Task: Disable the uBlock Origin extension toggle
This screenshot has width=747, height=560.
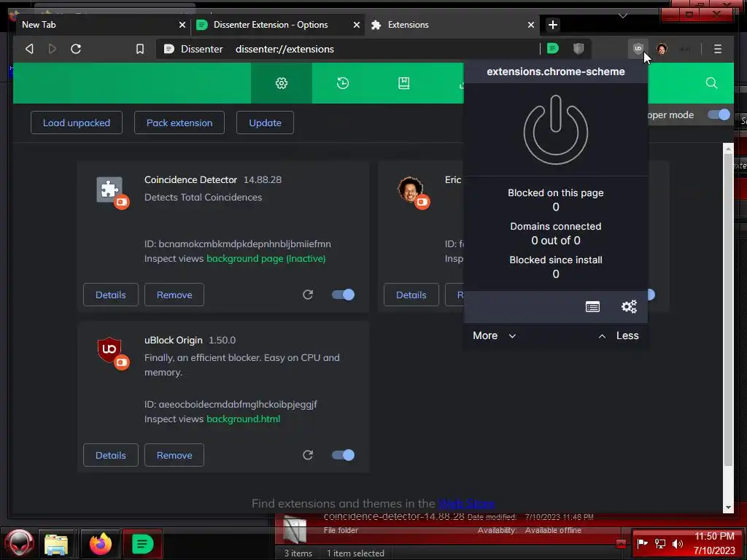Action: coord(343,455)
